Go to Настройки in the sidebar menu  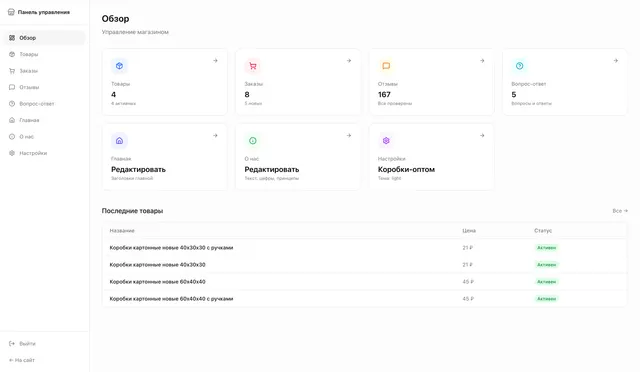click(x=44, y=153)
